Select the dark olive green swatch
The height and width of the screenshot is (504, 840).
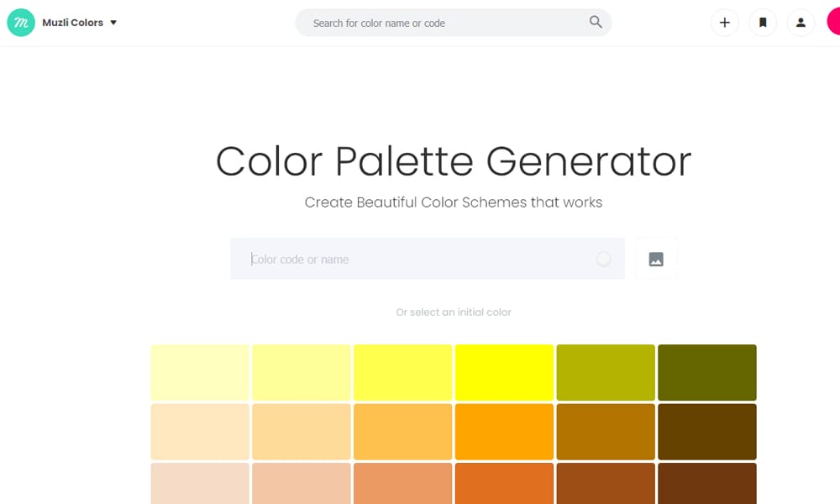(707, 372)
